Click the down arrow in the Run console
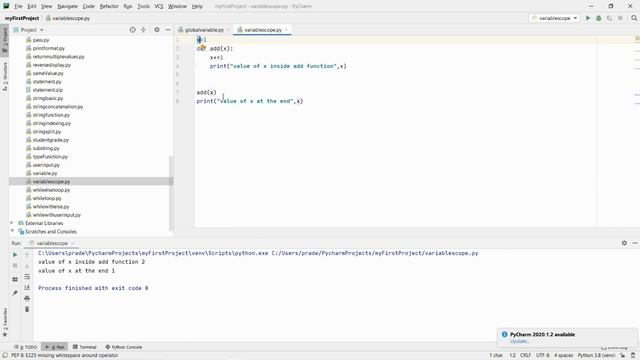The width and height of the screenshot is (640, 360). pos(27,265)
